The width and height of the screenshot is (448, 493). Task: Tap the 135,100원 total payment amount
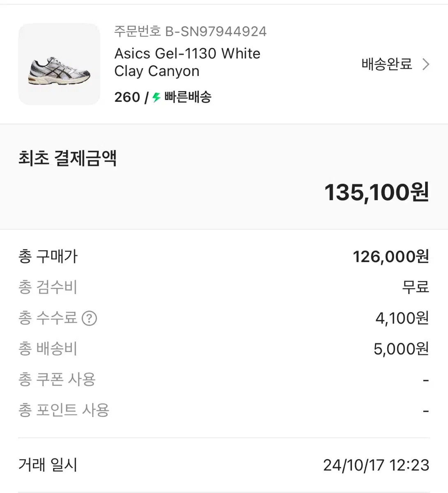tap(377, 192)
